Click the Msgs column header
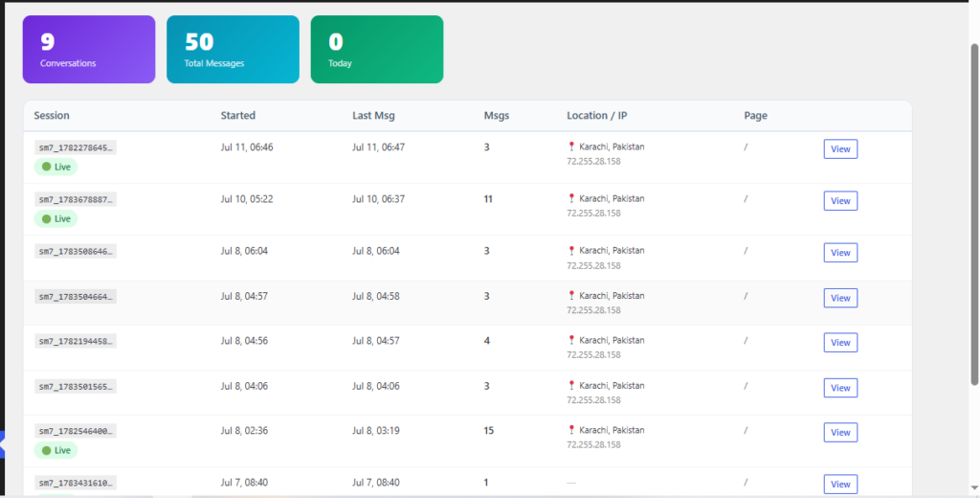This screenshot has width=980, height=498. (497, 116)
